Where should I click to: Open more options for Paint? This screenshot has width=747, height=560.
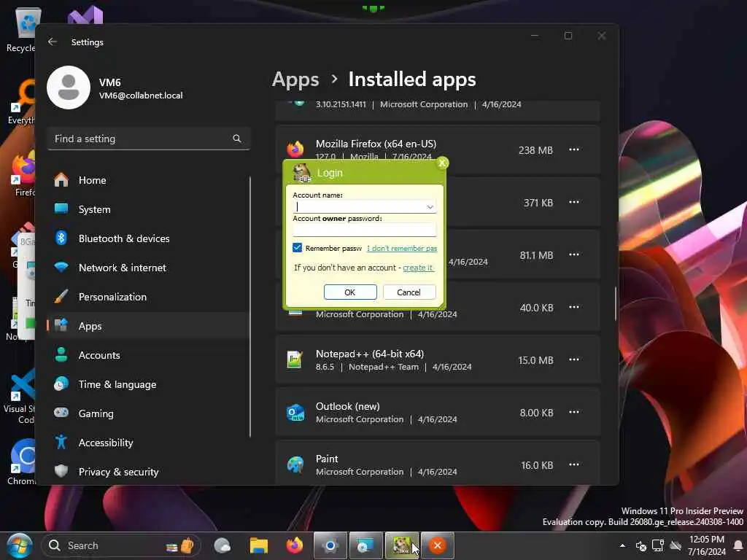[574, 464]
